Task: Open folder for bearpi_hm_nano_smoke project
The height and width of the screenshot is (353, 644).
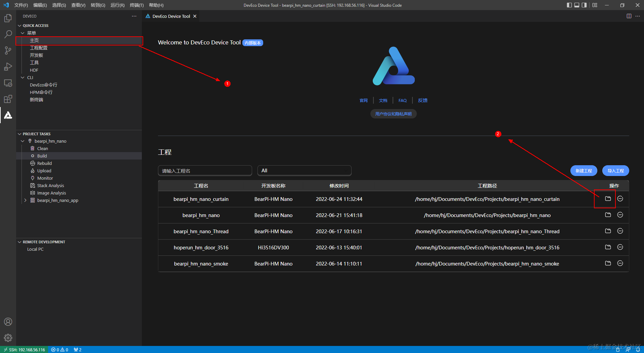Action: (x=608, y=263)
